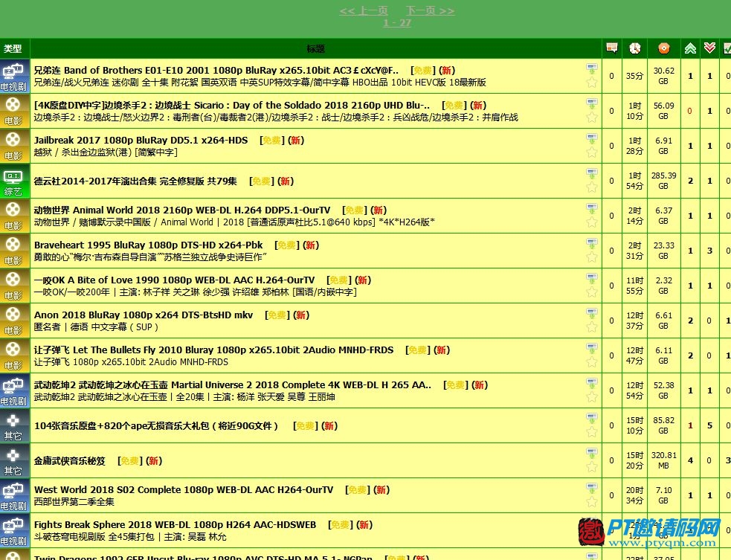Open variety category icon on 德云社 row

click(x=14, y=181)
